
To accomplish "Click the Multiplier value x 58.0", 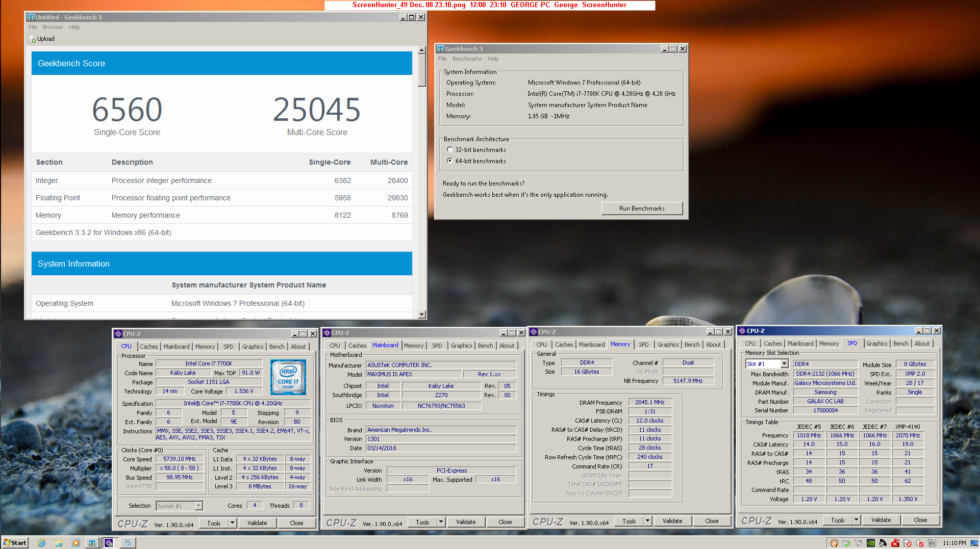I will (180, 468).
